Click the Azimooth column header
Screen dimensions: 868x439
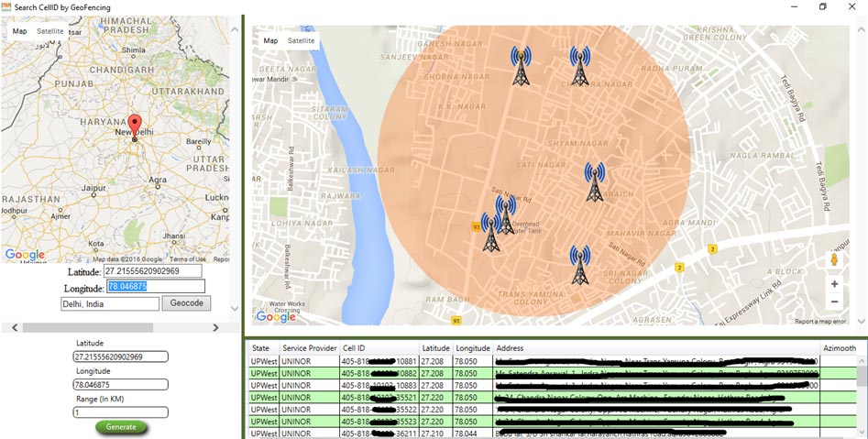click(839, 348)
